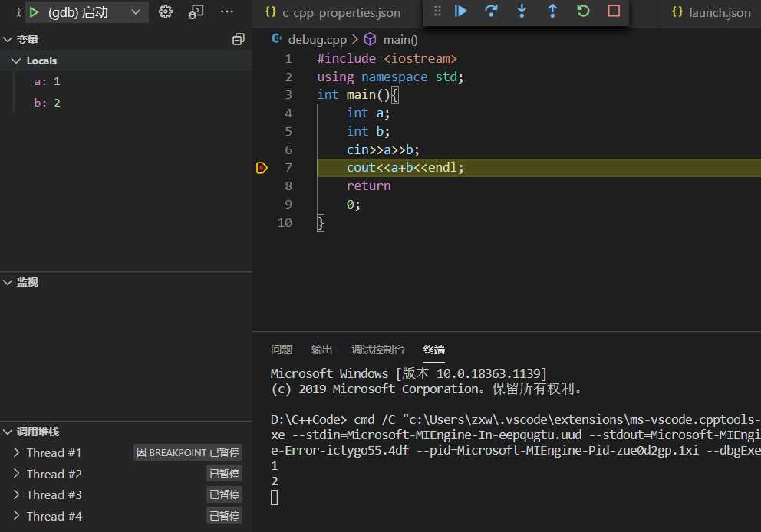Click debug.cpp in breadcrumb
The width and height of the screenshot is (761, 532).
tap(318, 40)
